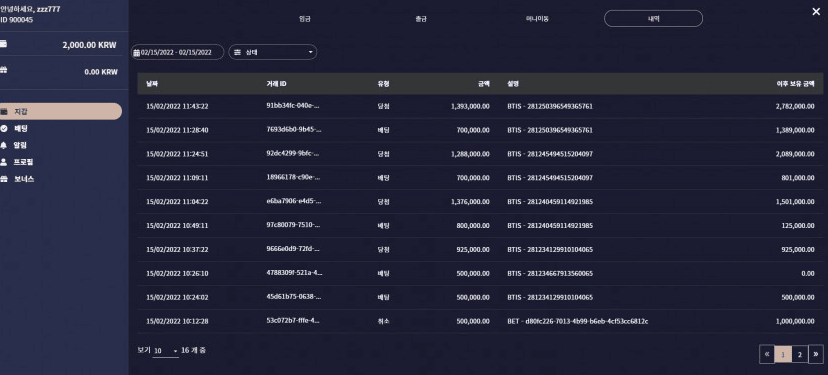Sort by the 금액 amount column header
828x375 pixels.
(x=484, y=84)
